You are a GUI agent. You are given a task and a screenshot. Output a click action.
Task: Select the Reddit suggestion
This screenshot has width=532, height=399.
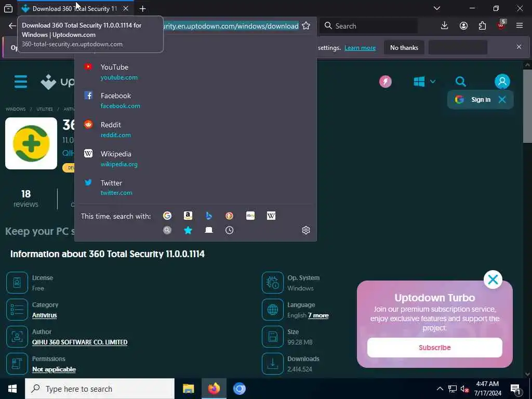point(195,129)
